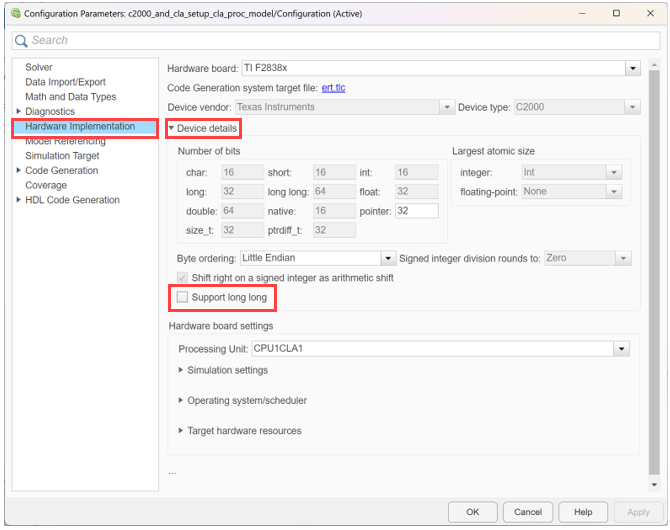Select Hardware Implementation in the sidebar
This screenshot has width=670, height=530.
click(x=80, y=127)
